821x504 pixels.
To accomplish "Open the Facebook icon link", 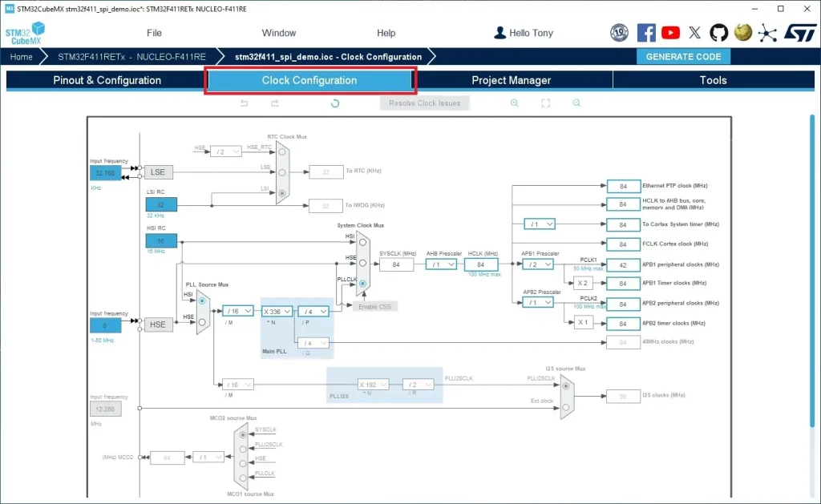I will pos(646,33).
